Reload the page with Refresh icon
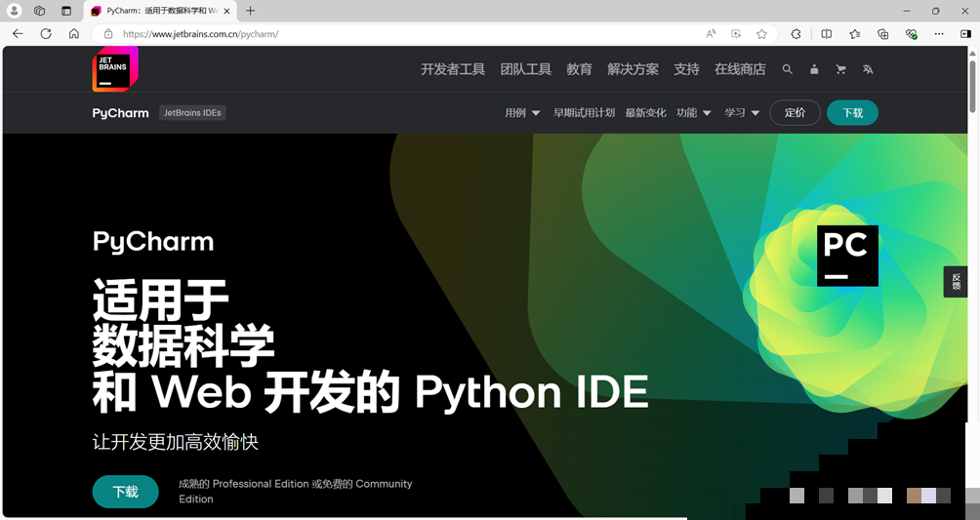This screenshot has width=980, height=520. pos(46,34)
